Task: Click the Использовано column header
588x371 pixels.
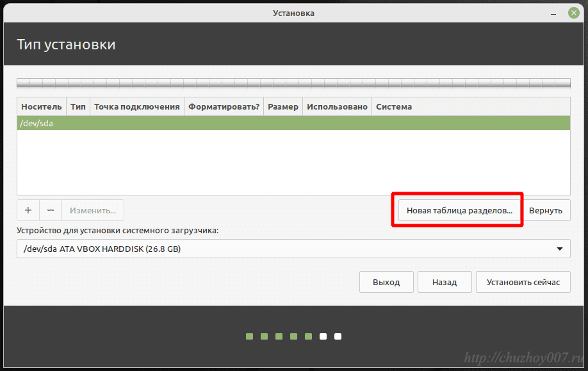Action: (x=337, y=106)
